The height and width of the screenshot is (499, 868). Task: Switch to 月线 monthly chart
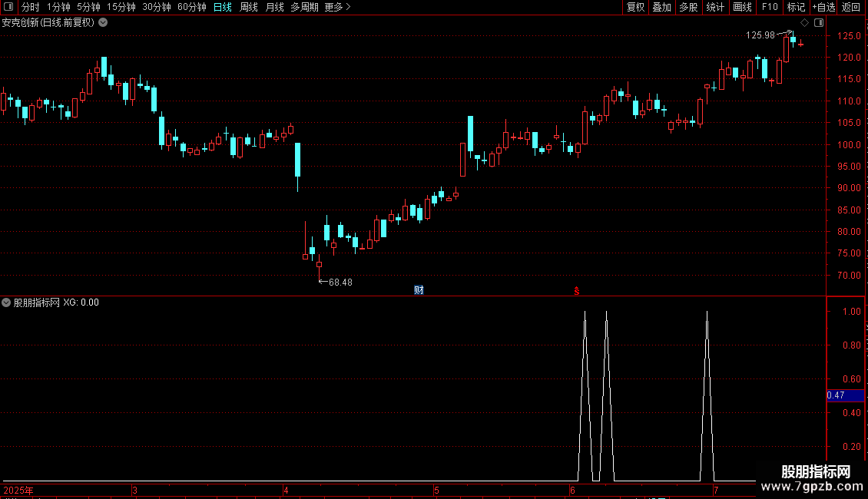point(274,7)
